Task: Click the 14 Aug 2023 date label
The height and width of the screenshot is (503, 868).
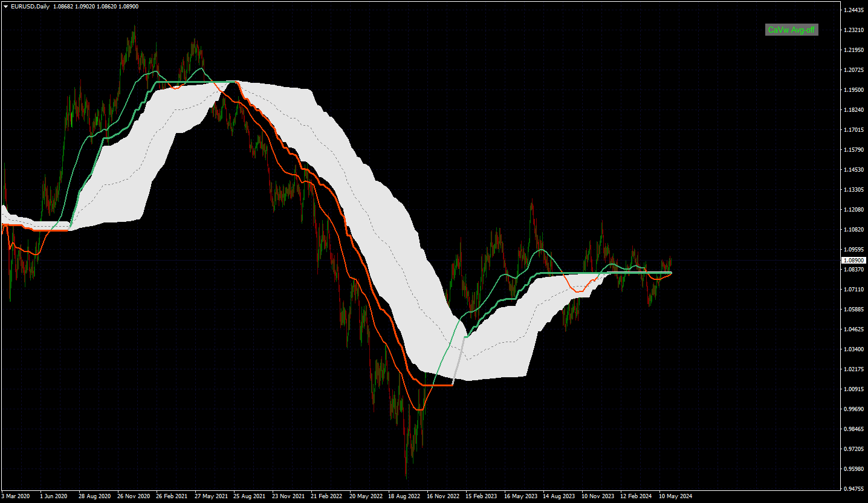Action: pyautogui.click(x=558, y=496)
